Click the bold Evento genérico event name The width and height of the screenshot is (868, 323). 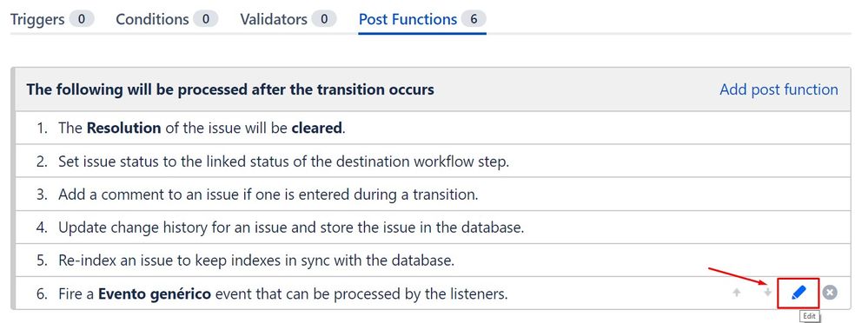pyautogui.click(x=155, y=293)
